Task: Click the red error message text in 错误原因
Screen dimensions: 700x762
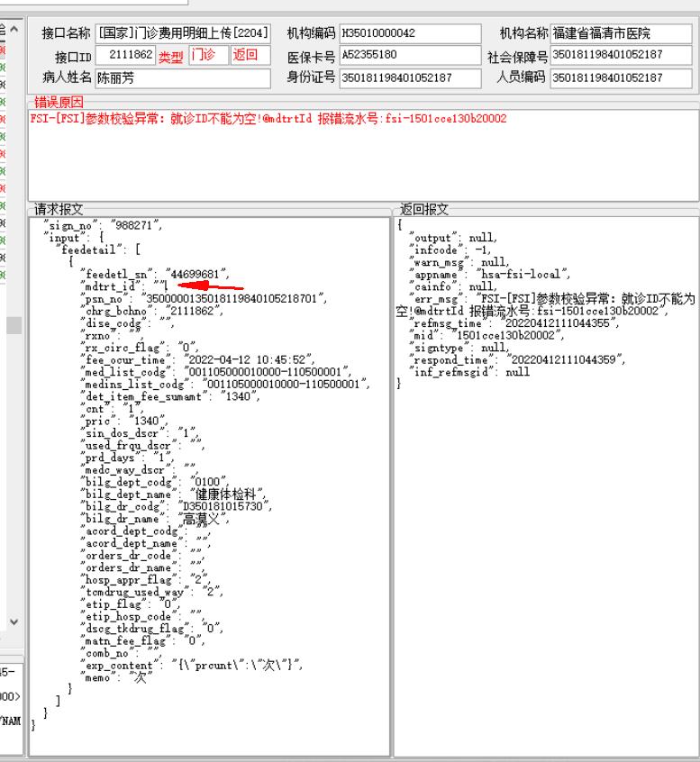Action: click(x=268, y=119)
